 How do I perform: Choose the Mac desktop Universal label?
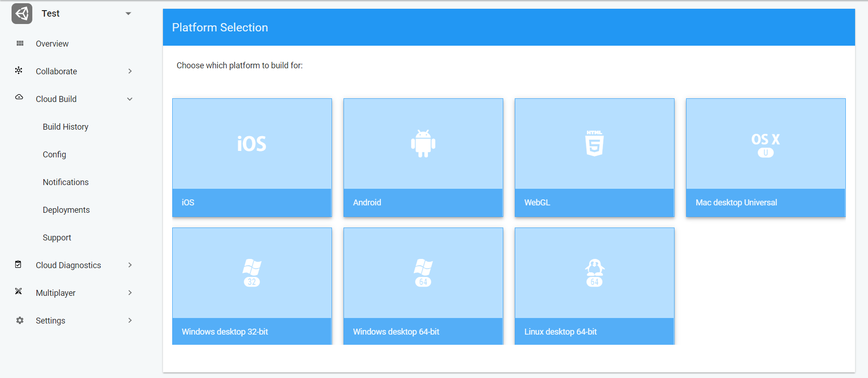(x=736, y=203)
